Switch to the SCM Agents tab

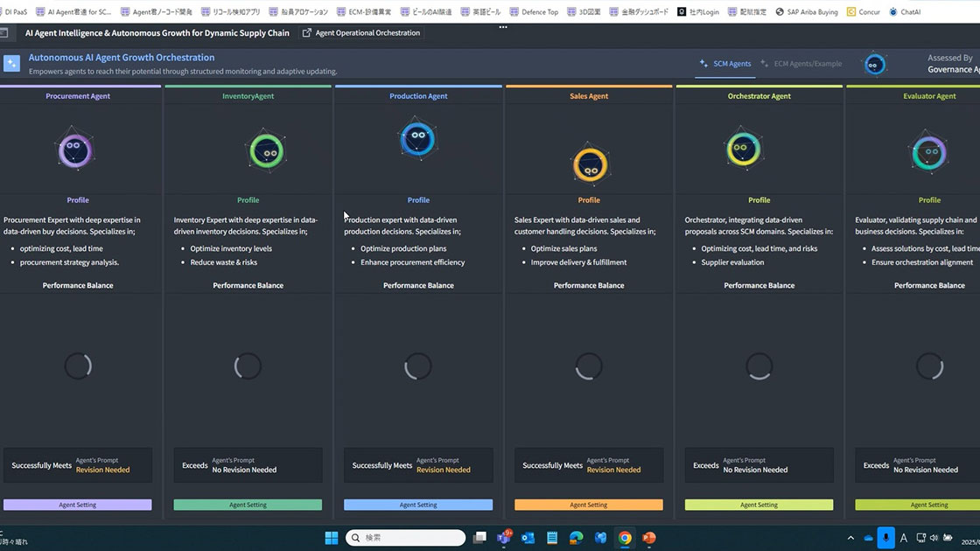coord(725,64)
